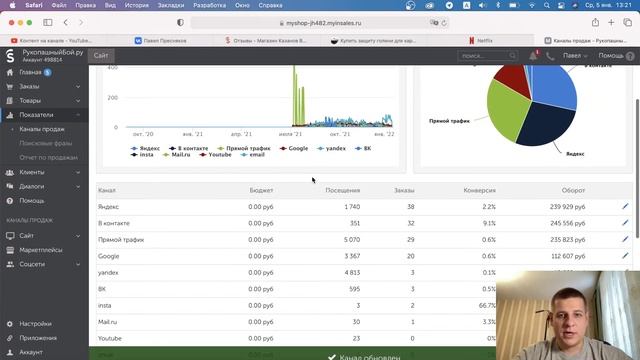
Task: Show Safari tab overview icon
Action: (x=627, y=22)
